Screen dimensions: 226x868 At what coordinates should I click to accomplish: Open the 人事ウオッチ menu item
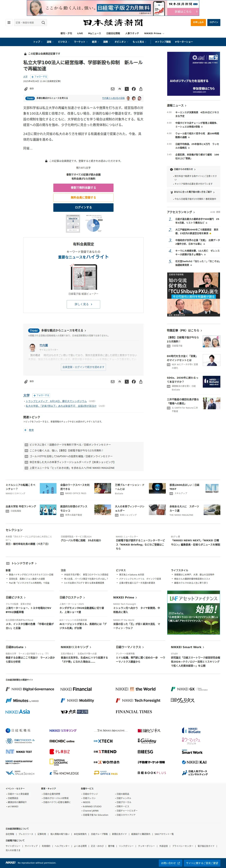point(132,33)
